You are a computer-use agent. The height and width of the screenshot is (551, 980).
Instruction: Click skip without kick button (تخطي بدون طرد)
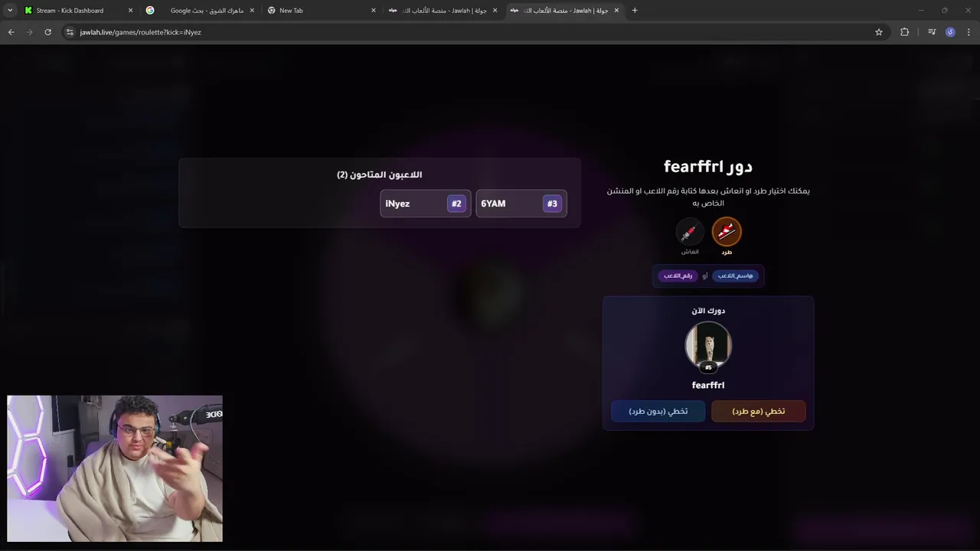pyautogui.click(x=658, y=411)
